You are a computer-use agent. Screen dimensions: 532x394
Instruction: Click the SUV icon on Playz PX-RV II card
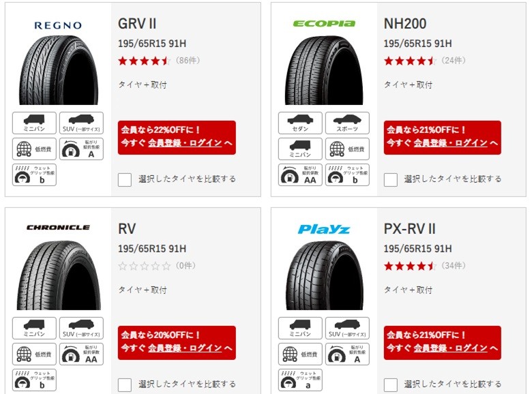[347, 329]
